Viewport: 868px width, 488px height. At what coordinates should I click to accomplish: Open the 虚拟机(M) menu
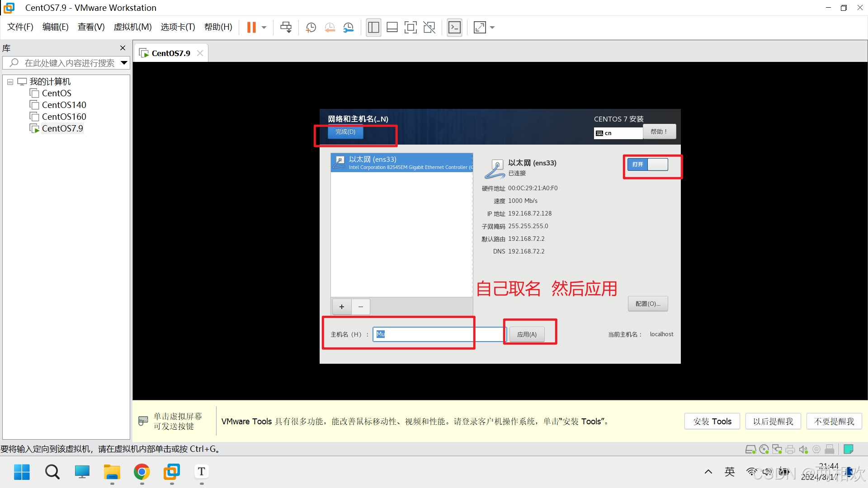click(x=132, y=27)
